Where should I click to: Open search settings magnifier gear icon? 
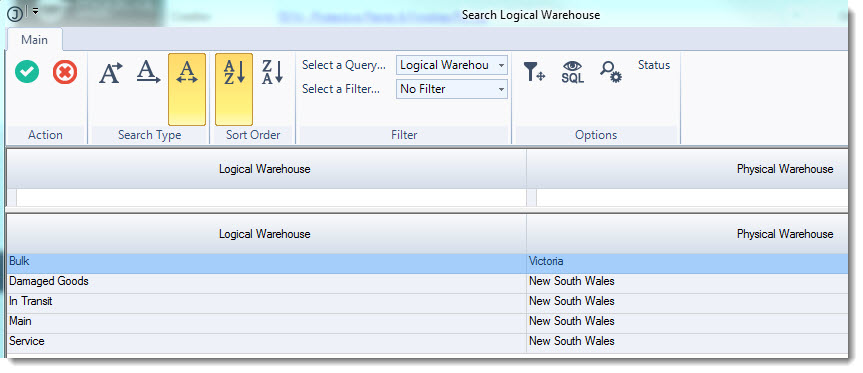tap(610, 72)
